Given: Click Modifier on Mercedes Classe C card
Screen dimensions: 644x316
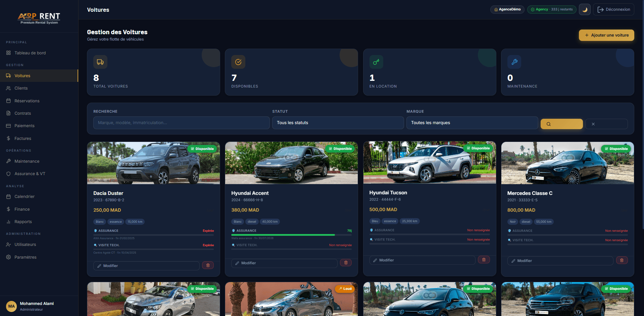Looking at the screenshot, I should (x=560, y=261).
